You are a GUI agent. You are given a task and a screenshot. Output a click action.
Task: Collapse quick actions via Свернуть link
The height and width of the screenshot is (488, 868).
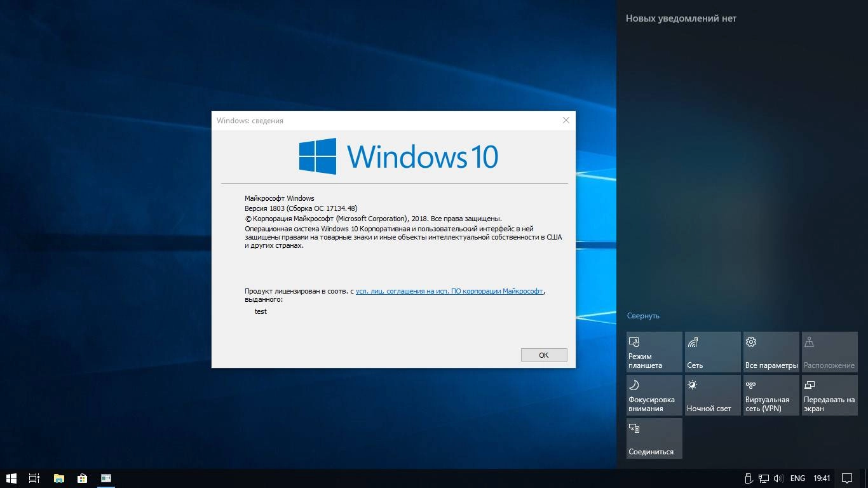pos(643,316)
